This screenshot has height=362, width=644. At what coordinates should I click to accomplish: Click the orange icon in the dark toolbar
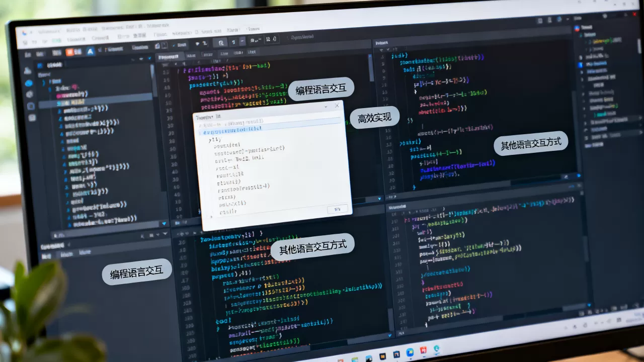pyautogui.click(x=70, y=51)
